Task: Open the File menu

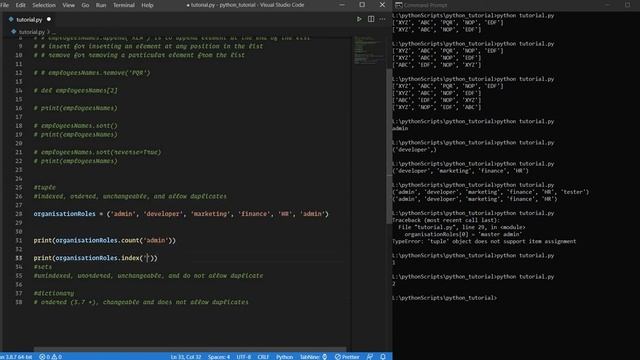Action: (4, 5)
